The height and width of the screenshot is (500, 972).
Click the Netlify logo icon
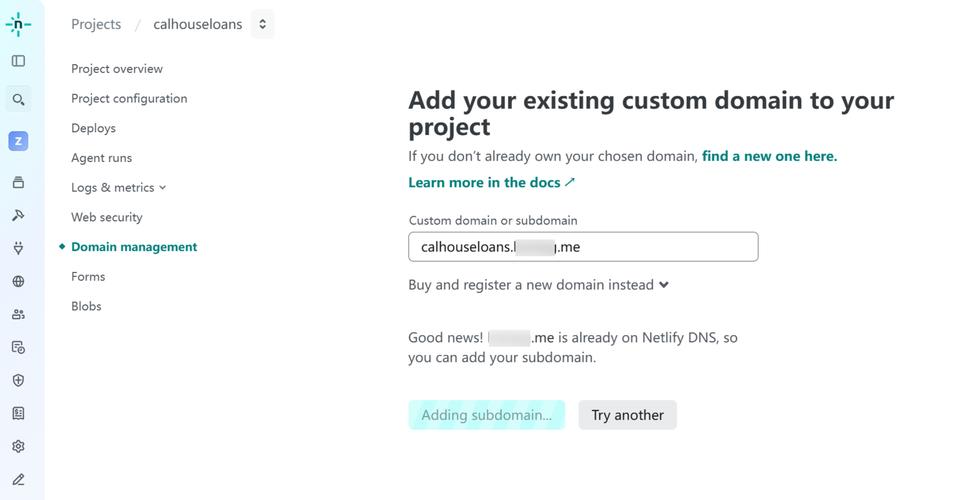pos(18,25)
